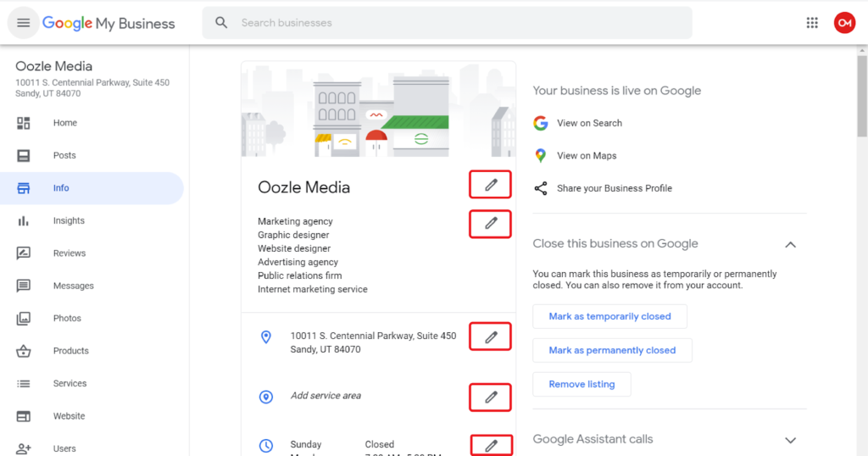Click the Google My Business logo
This screenshot has width=868, height=456.
point(108,23)
